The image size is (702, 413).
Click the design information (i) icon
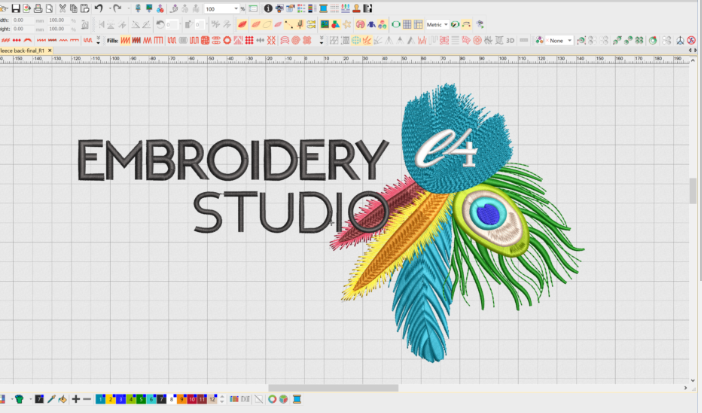point(268,9)
